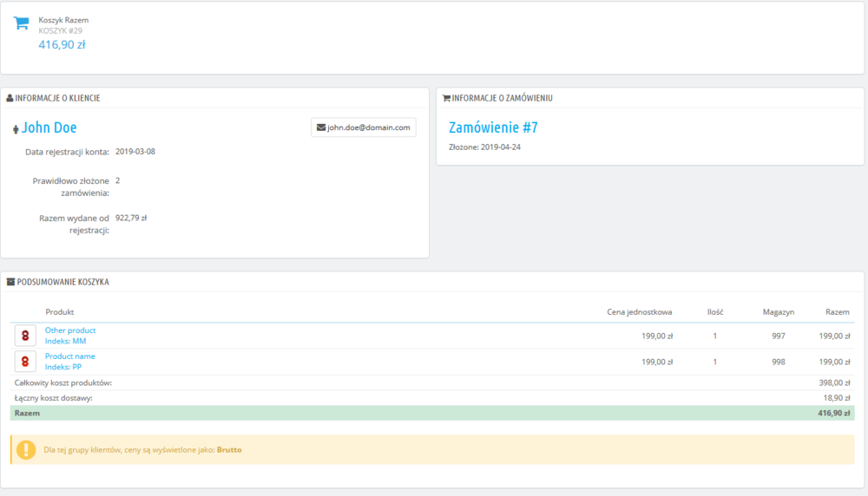868x496 pixels.
Task: Click the Ilość column header
Action: pyautogui.click(x=714, y=312)
